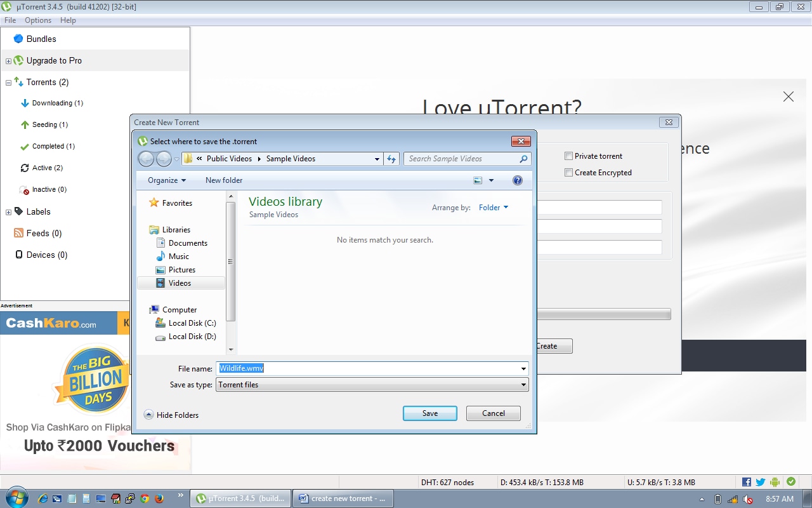812x508 pixels.
Task: Click the Torrents up-down arrows icon
Action: tap(18, 82)
